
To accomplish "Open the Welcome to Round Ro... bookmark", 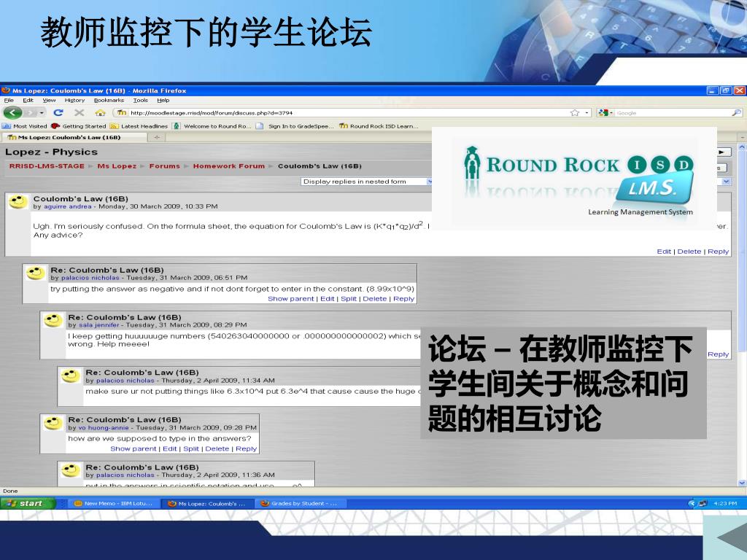I will click(x=212, y=126).
